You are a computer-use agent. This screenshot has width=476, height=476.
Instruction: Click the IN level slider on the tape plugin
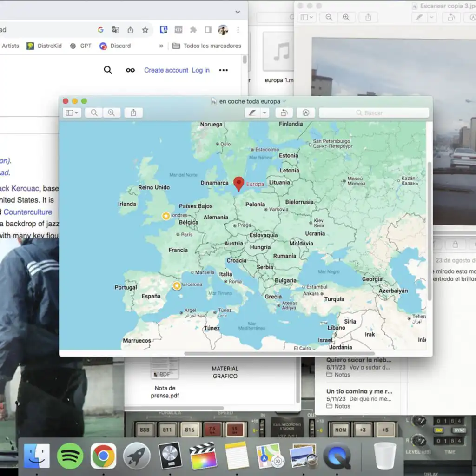(262, 428)
